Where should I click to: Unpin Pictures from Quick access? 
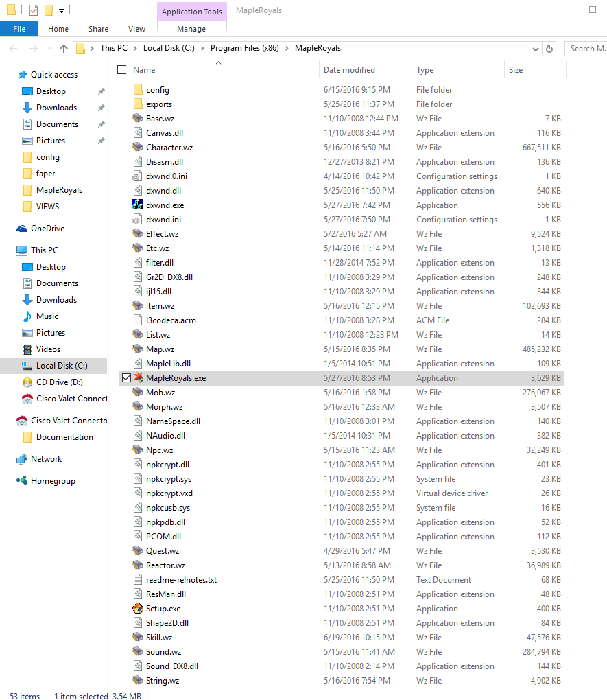(102, 141)
